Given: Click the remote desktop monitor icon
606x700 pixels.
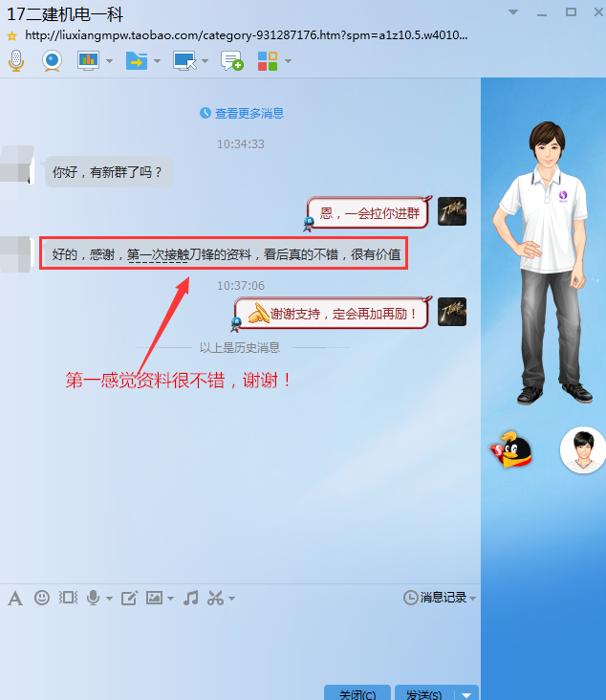Looking at the screenshot, I should click(x=184, y=60).
